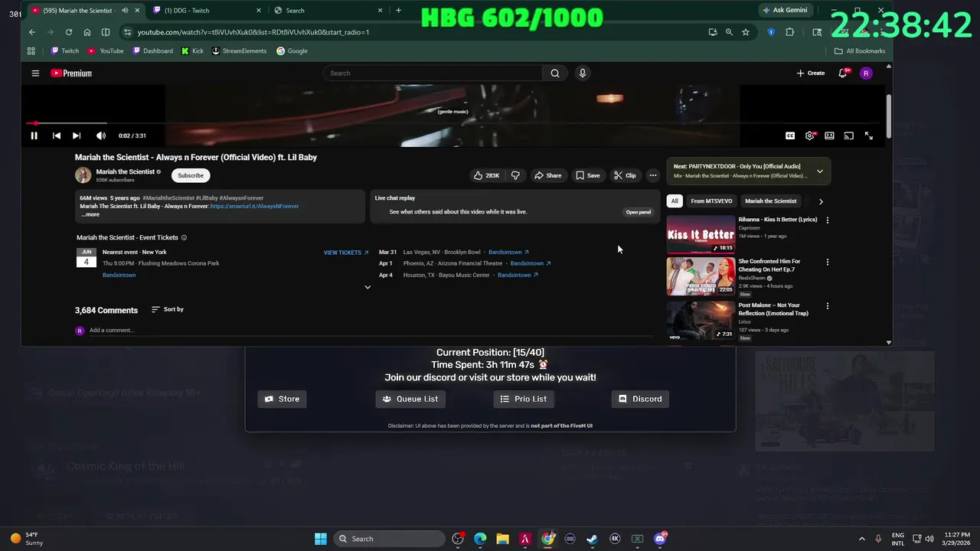Image resolution: width=980 pixels, height=551 pixels.
Task: Focus the YouTube search box
Action: coord(433,73)
